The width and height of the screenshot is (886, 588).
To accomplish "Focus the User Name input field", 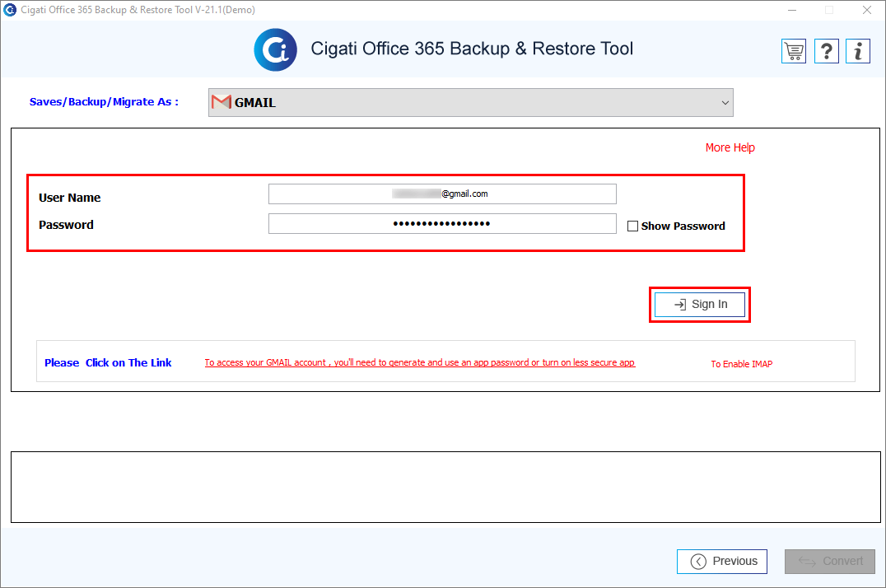I will (x=442, y=194).
